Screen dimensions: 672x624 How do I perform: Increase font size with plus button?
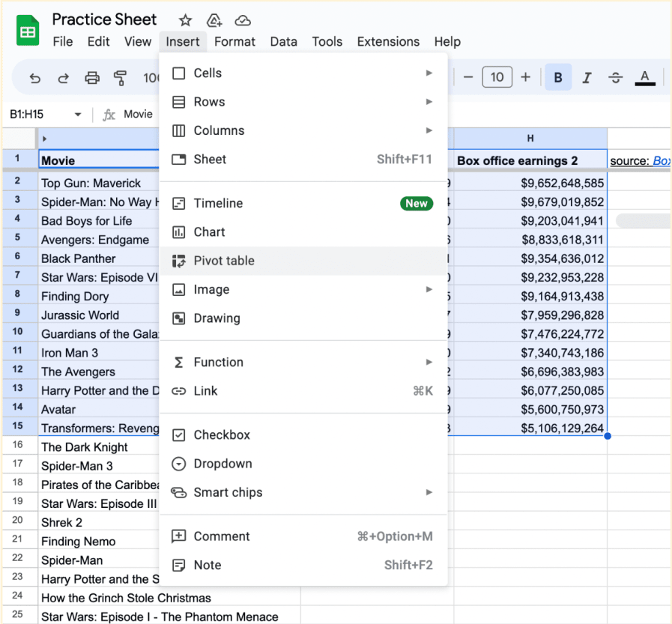[x=525, y=78]
